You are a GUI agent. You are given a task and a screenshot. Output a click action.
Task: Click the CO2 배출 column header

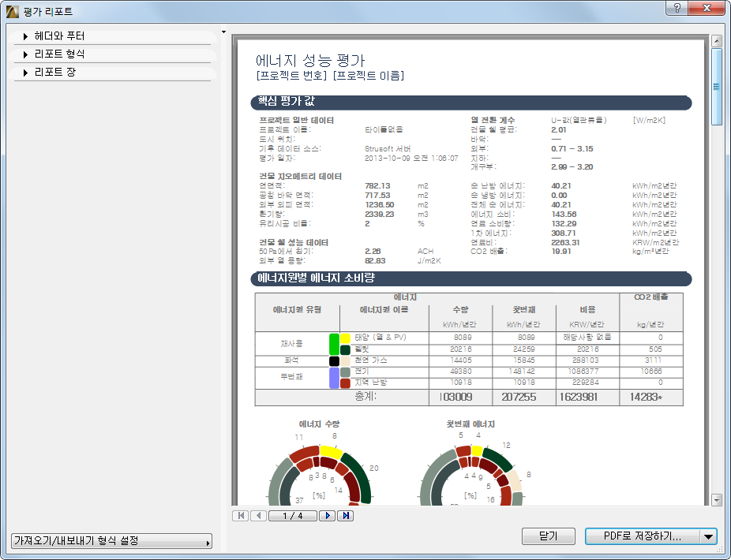[651, 297]
